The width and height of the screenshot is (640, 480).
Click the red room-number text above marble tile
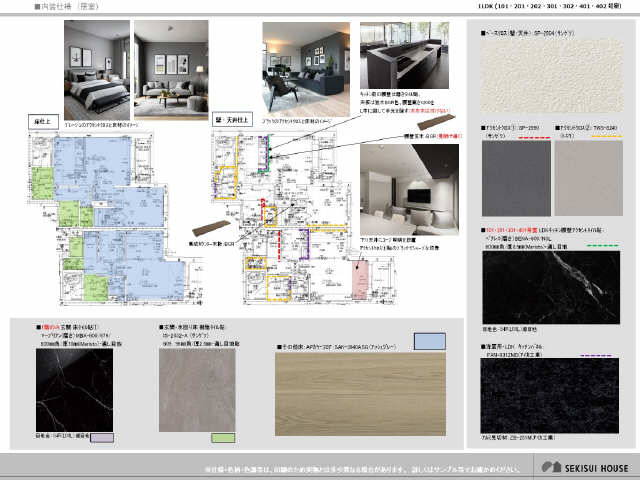(512, 230)
